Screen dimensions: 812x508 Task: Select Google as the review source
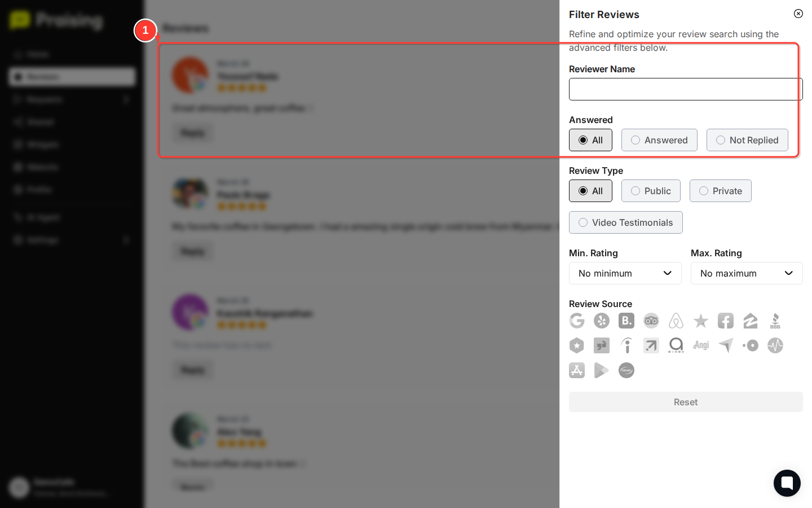pos(577,321)
